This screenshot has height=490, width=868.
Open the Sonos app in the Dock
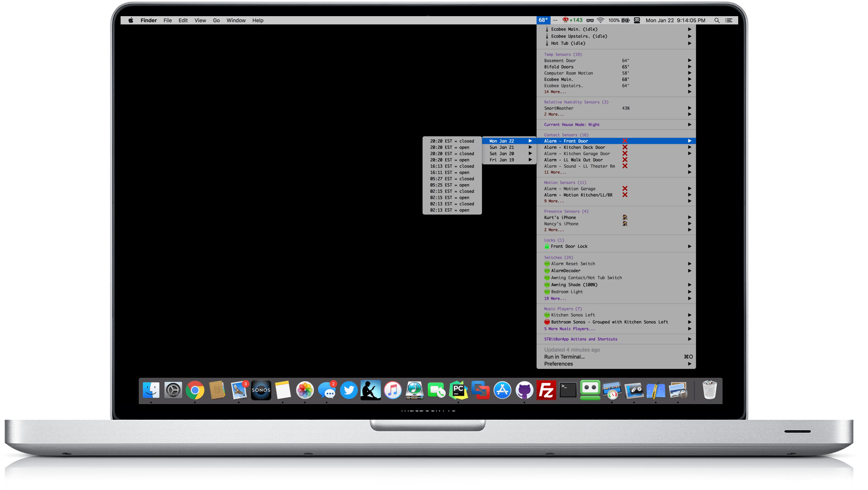coord(261,390)
